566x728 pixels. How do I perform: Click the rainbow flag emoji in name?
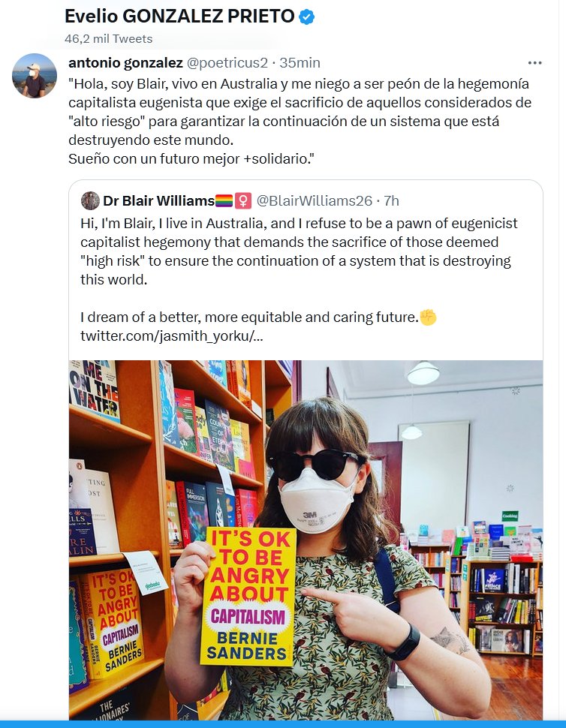tap(224, 201)
